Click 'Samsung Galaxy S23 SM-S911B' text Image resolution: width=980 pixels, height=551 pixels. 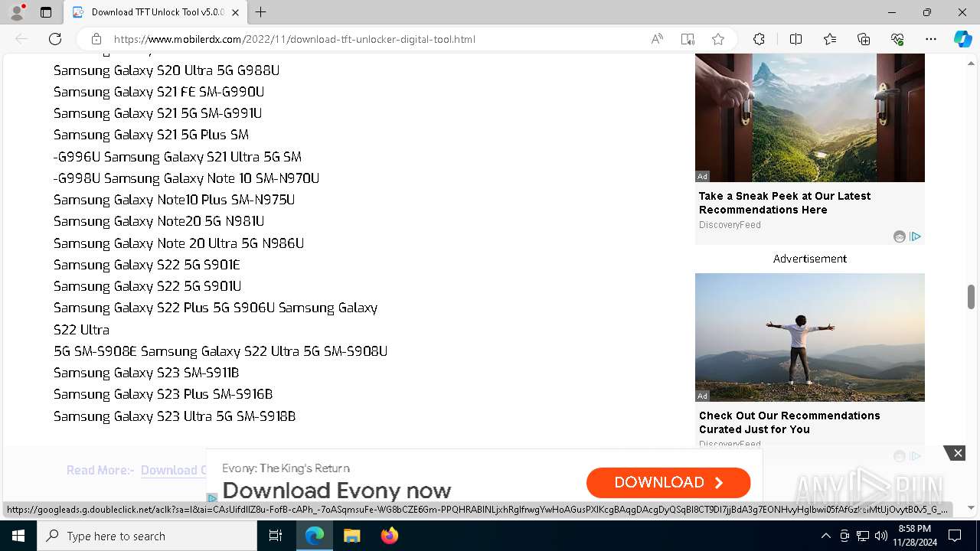point(146,373)
